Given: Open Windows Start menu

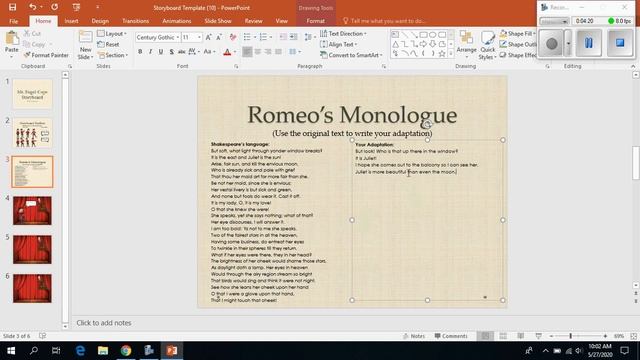Looking at the screenshot, I should [x=11, y=351].
